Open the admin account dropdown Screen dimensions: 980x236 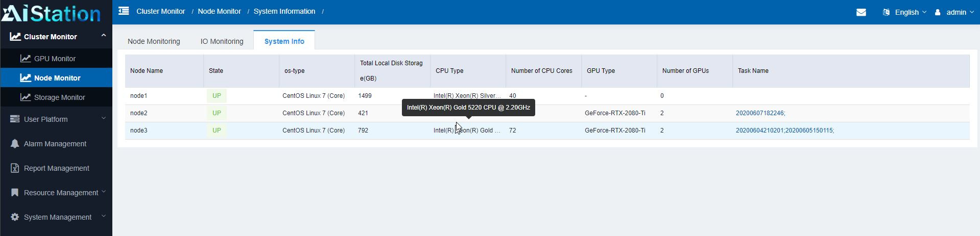pyautogui.click(x=960, y=12)
